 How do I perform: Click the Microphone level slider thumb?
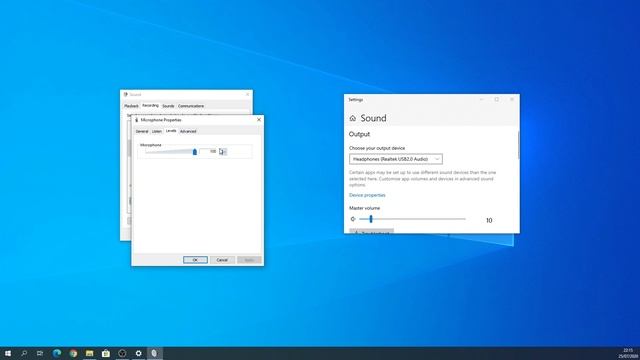(195, 152)
